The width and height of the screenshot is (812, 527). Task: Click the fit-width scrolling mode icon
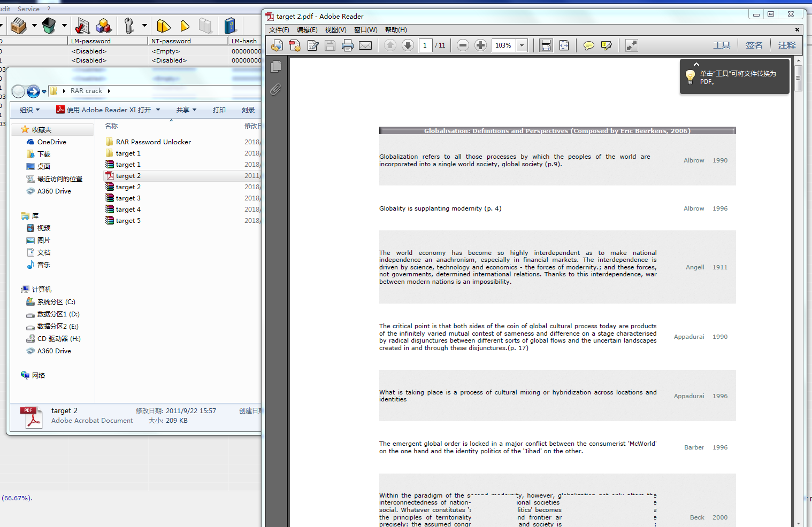(546, 45)
